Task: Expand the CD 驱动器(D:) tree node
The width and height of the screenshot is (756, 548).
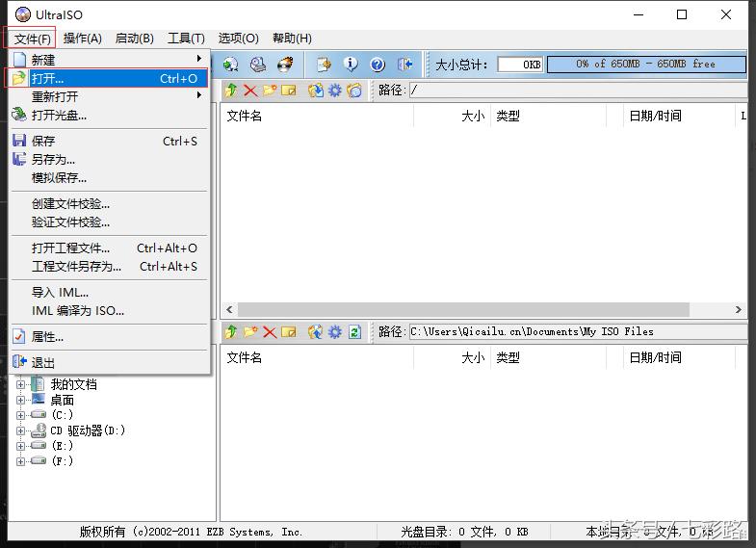Action: click(x=21, y=431)
